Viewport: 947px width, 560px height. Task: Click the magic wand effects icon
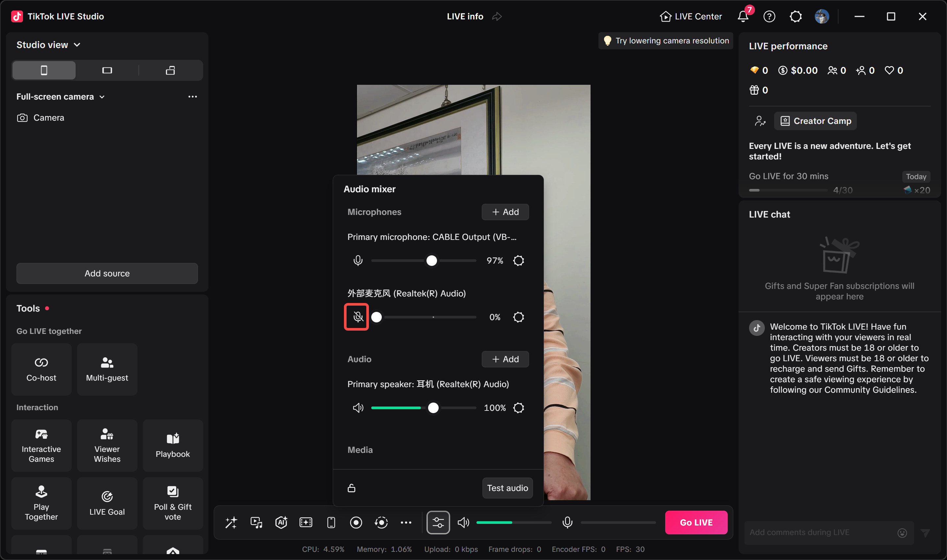231,522
